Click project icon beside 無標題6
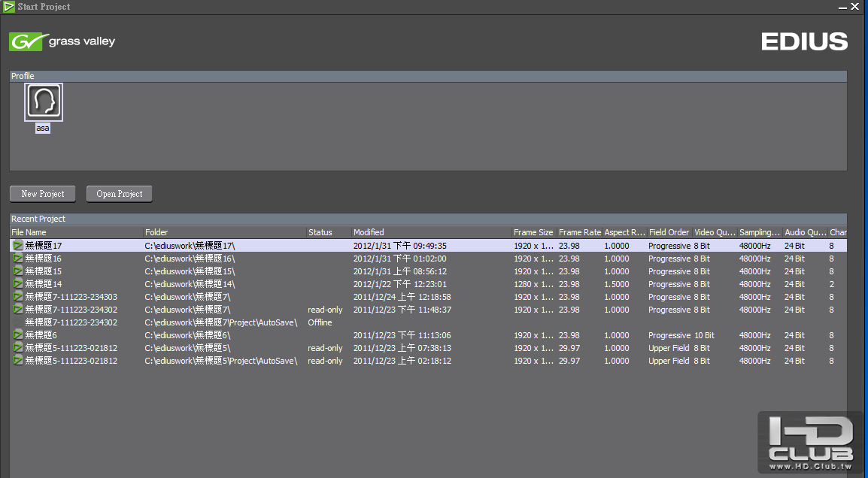The height and width of the screenshot is (478, 868). [x=18, y=335]
